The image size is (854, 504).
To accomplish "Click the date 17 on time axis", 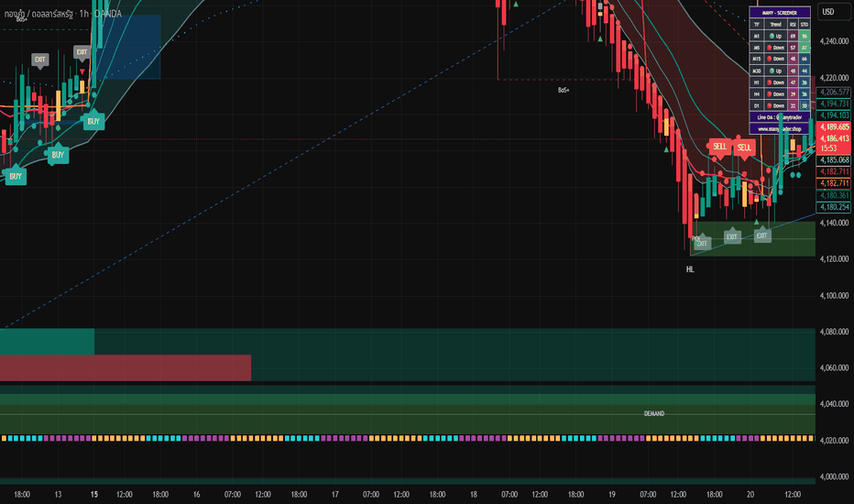I will (x=335, y=494).
